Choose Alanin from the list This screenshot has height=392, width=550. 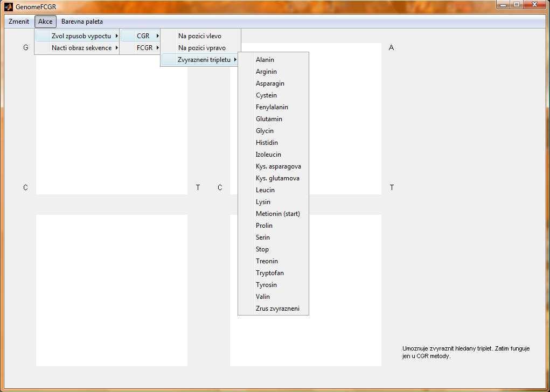pyautogui.click(x=273, y=60)
